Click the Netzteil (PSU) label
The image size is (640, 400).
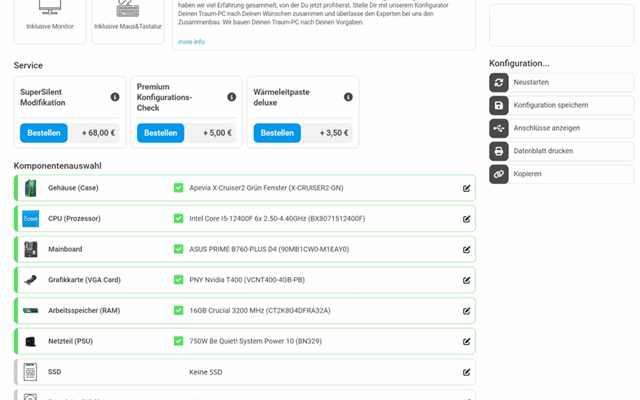pos(70,341)
